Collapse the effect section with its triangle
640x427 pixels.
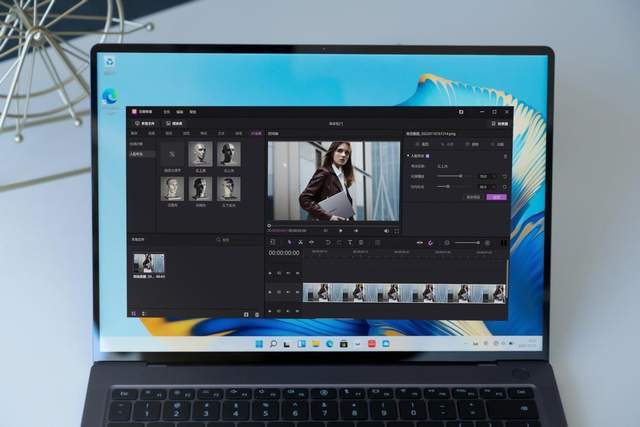[x=408, y=156]
